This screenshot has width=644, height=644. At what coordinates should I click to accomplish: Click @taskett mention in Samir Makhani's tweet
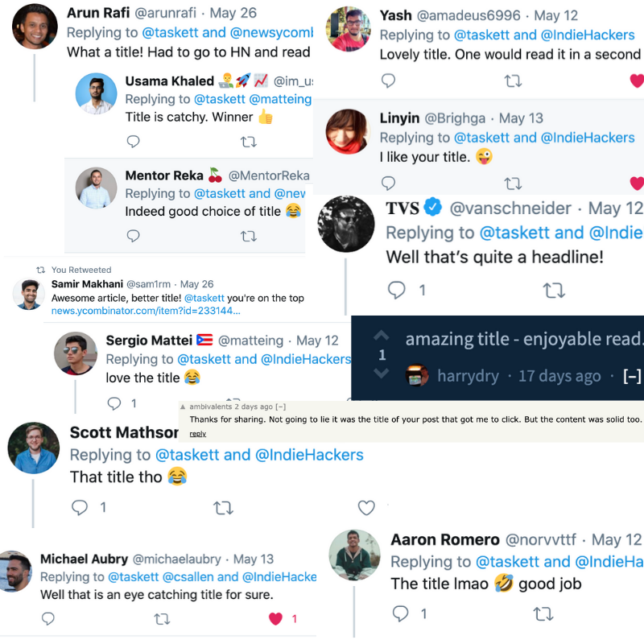(x=204, y=298)
